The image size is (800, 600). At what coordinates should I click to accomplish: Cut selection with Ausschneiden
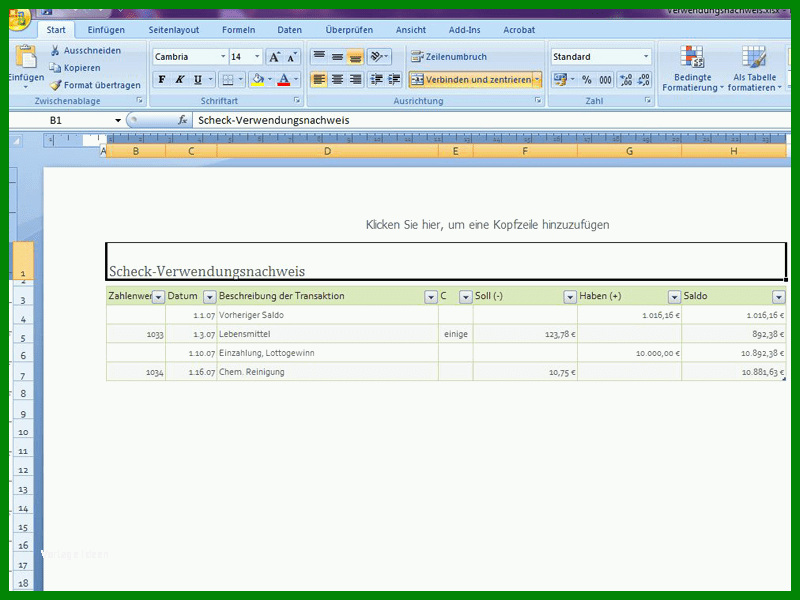pos(85,51)
